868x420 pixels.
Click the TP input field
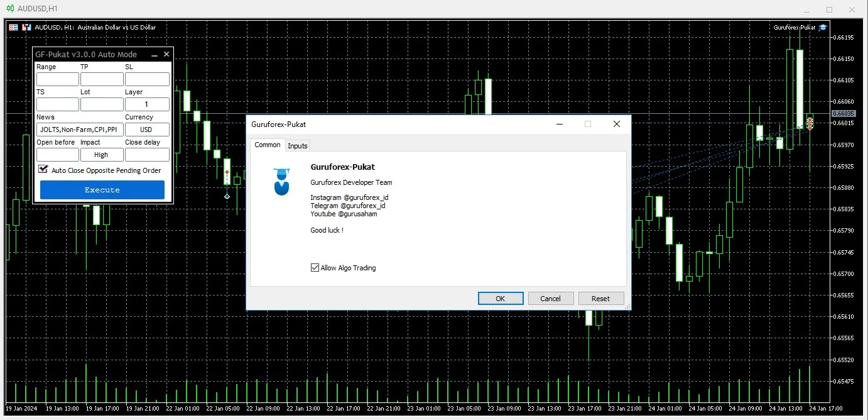pos(102,79)
